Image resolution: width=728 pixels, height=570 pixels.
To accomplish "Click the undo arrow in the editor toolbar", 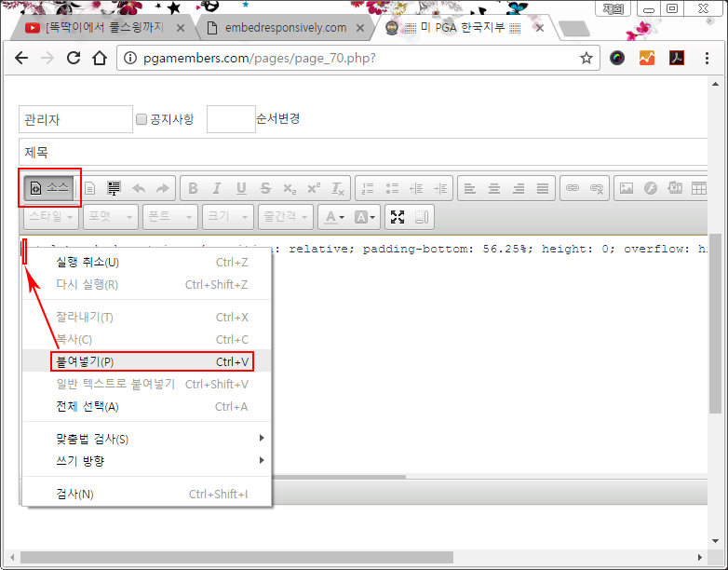I will click(x=139, y=188).
